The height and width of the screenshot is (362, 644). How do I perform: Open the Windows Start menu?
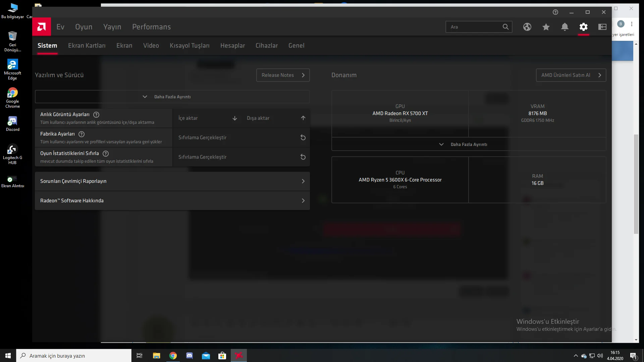pyautogui.click(x=8, y=356)
